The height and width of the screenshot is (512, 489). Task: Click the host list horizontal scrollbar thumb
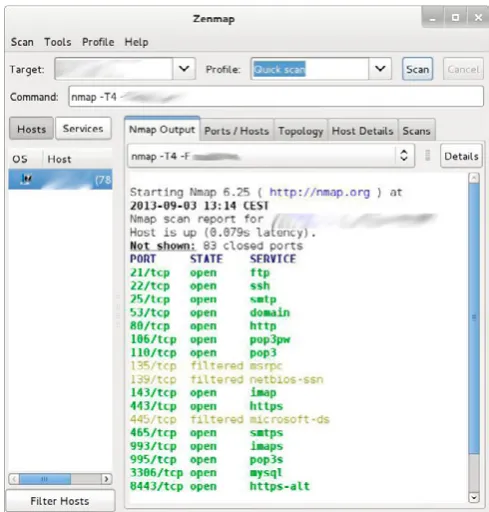(45, 479)
